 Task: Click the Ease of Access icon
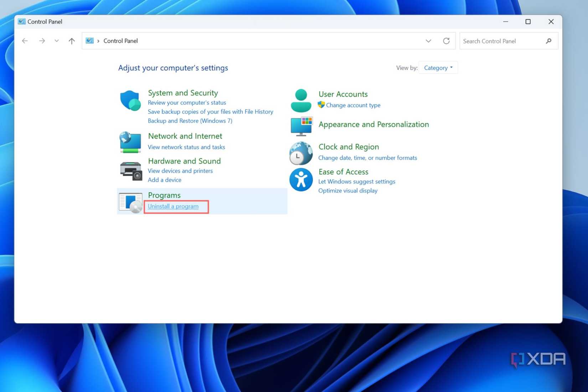(301, 180)
